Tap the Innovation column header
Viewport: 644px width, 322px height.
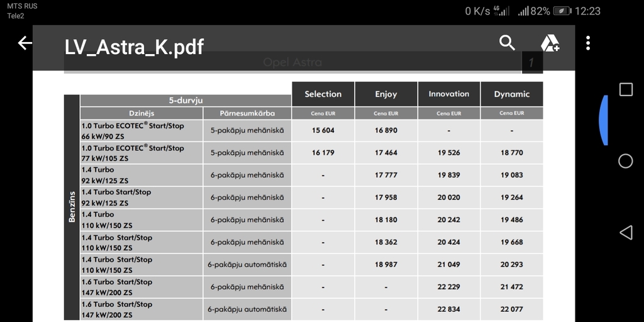pos(449,94)
